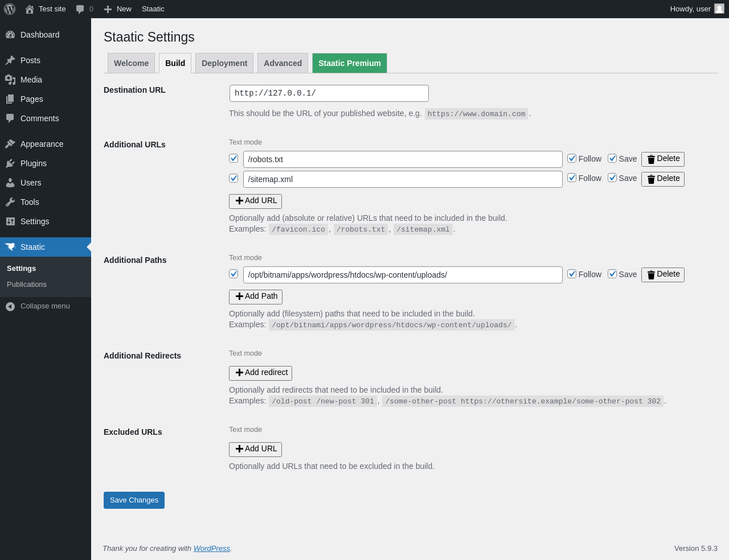
Task: Delete the /robots.txt entry
Action: (x=663, y=159)
